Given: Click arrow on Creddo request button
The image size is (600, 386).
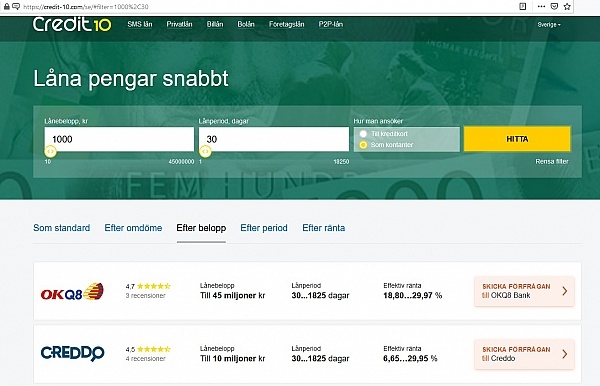Looking at the screenshot, I should pyautogui.click(x=565, y=354).
